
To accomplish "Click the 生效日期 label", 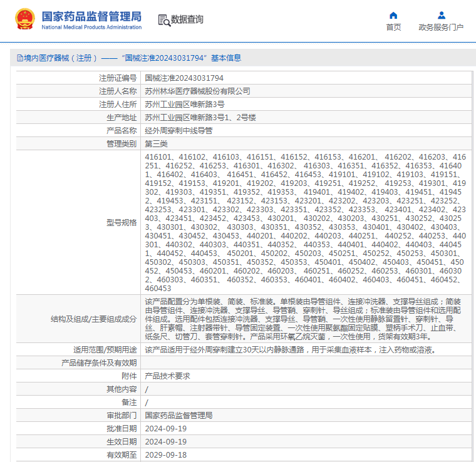I will click(x=122, y=442).
